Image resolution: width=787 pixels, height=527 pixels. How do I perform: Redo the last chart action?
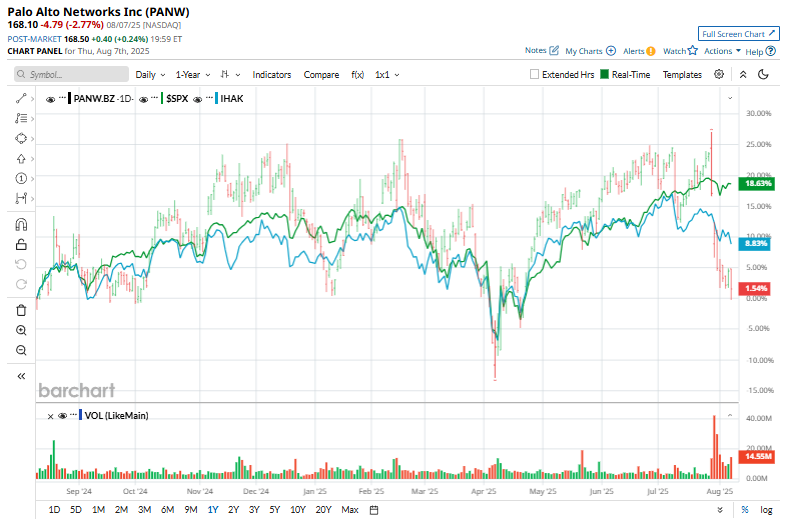click(21, 284)
